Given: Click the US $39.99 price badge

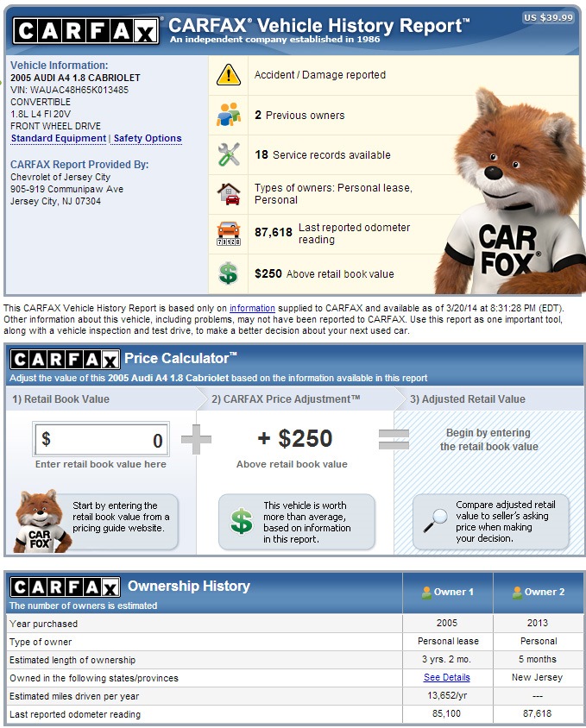Looking at the screenshot, I should point(548,17).
